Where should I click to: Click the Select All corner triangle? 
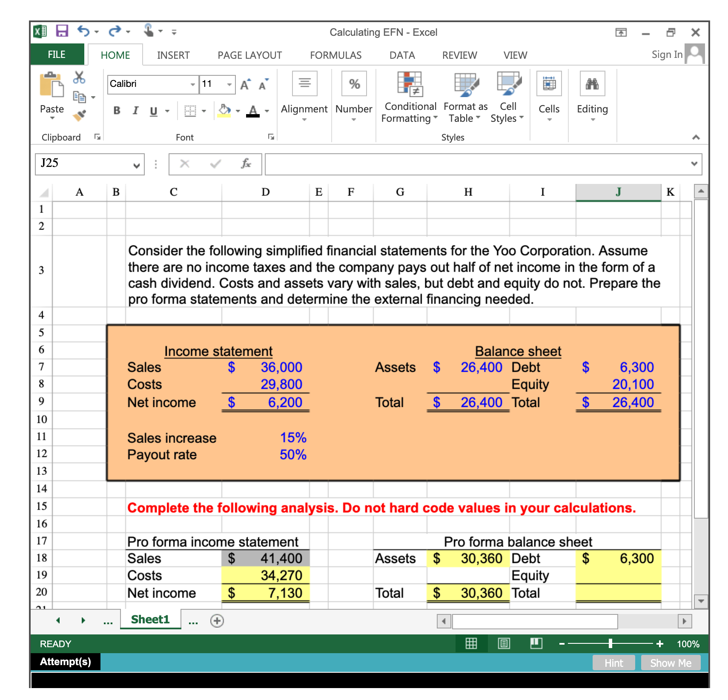(x=43, y=193)
